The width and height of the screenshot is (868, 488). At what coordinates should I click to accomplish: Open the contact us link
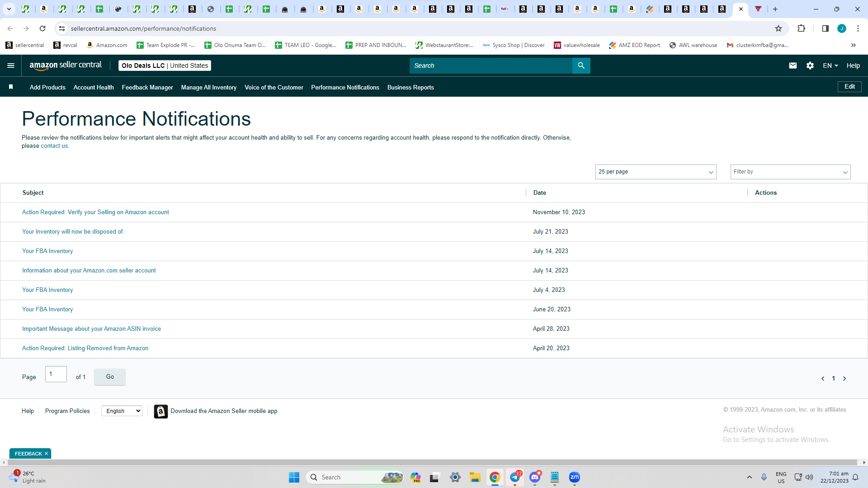(54, 146)
